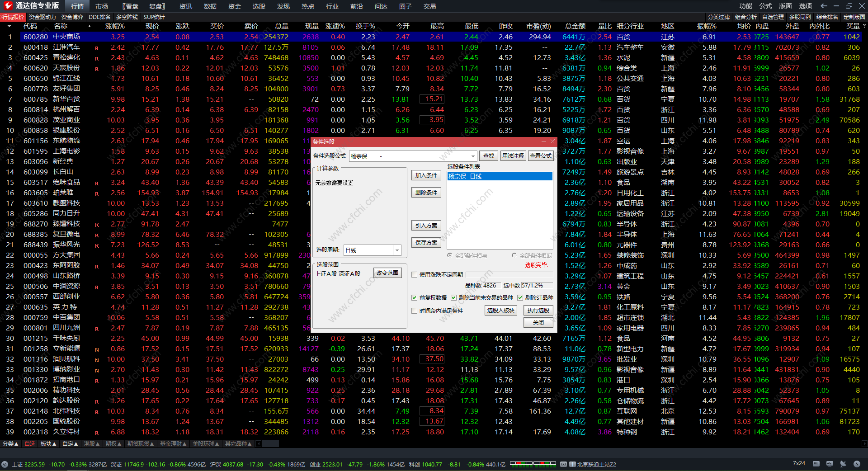
Task: Expand the 选股周期 dropdown
Action: 397,250
